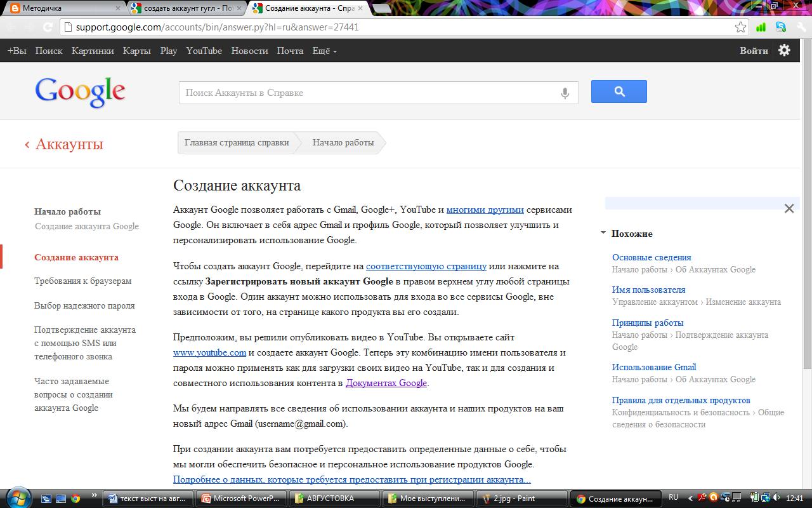
Task: Open 'Принципы работы' related link
Action: coord(648,323)
